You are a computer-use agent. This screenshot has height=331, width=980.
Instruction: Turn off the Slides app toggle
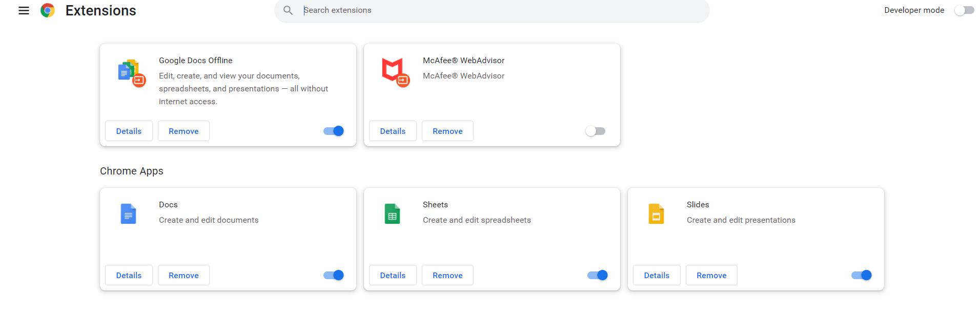click(862, 276)
